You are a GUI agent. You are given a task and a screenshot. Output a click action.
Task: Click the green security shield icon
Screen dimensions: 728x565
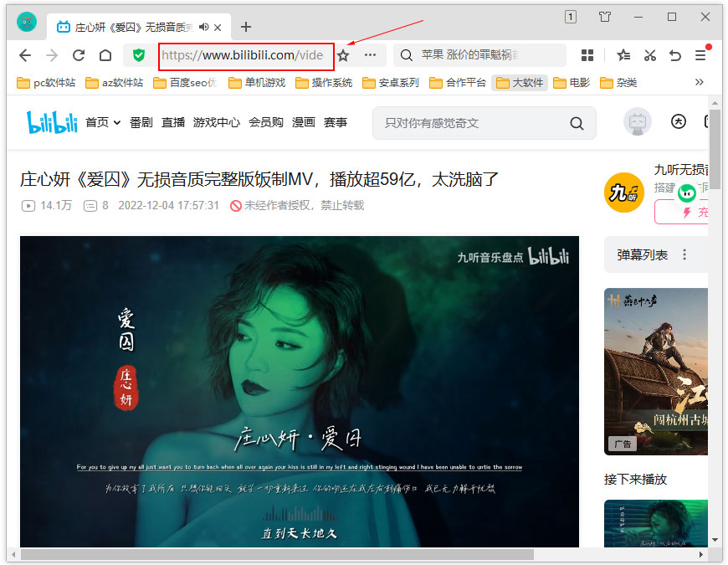pyautogui.click(x=138, y=55)
